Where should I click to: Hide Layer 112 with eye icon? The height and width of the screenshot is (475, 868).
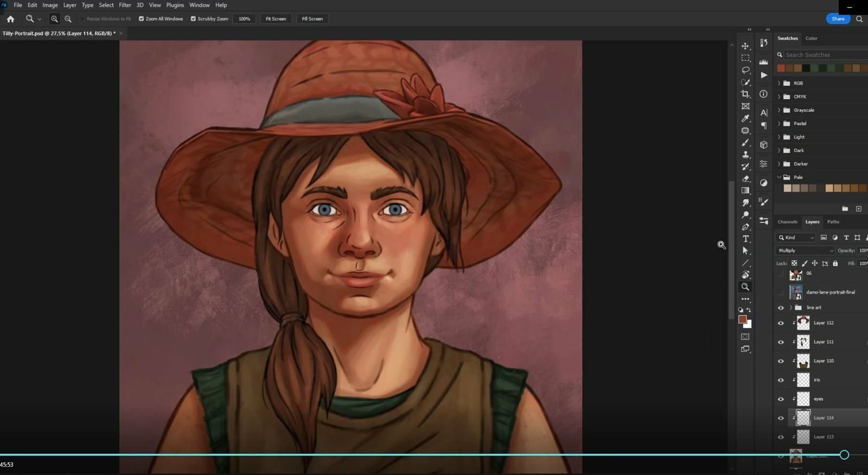pyautogui.click(x=781, y=323)
